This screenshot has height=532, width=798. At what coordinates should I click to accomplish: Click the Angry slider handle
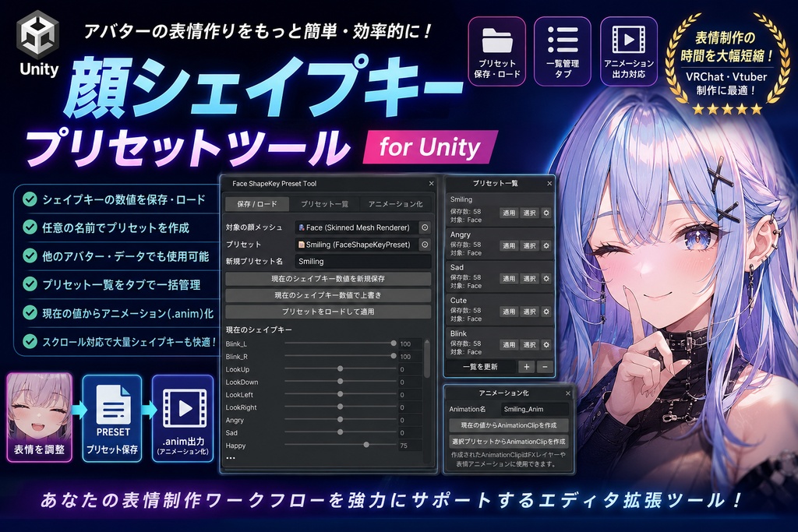[x=340, y=420]
